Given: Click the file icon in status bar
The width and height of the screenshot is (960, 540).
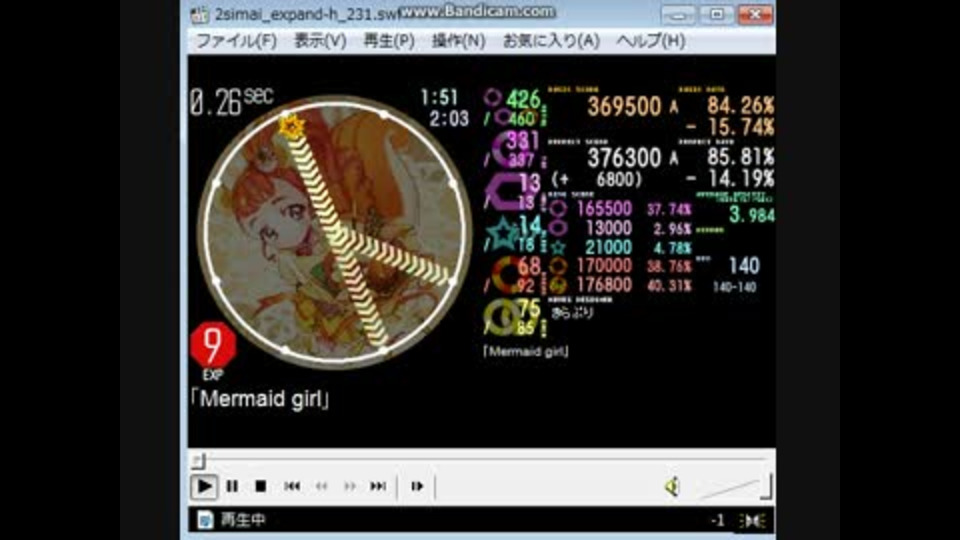Looking at the screenshot, I should 205,520.
